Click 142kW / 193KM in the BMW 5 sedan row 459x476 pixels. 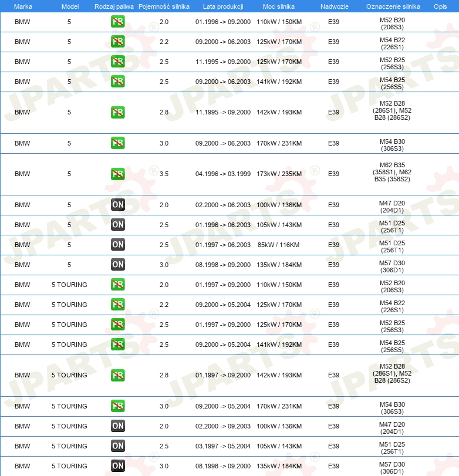[279, 112]
